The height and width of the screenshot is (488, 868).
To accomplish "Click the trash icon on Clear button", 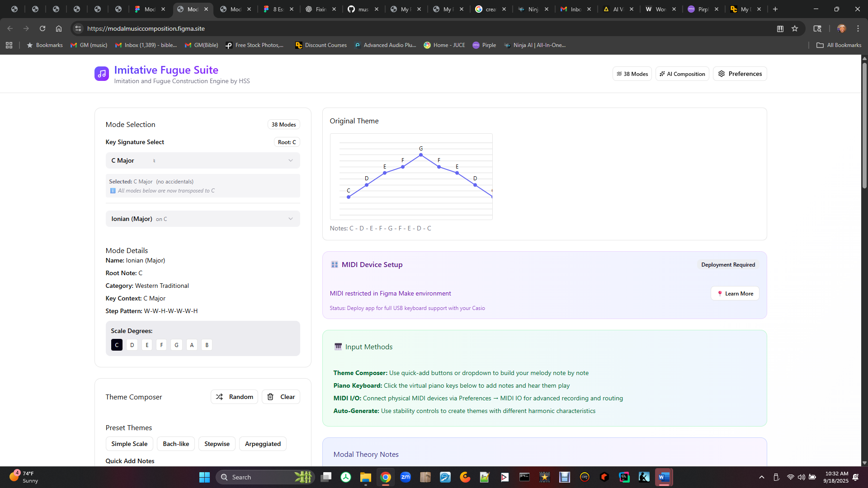I will [270, 397].
